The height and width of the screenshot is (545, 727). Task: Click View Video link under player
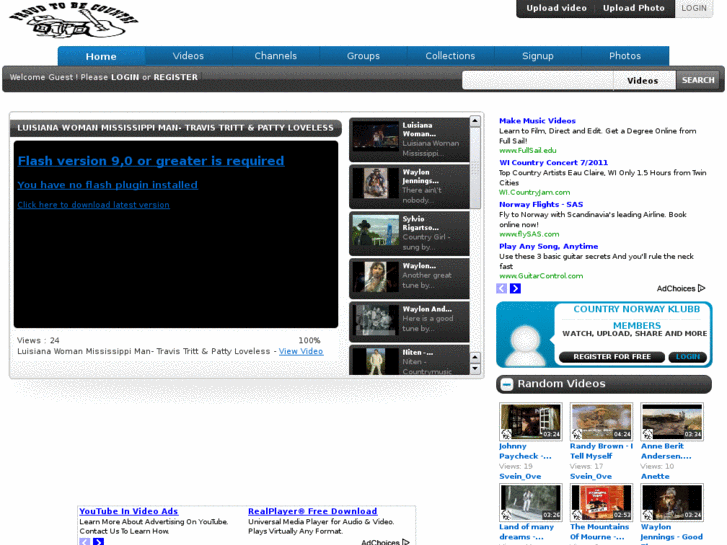pyautogui.click(x=300, y=351)
